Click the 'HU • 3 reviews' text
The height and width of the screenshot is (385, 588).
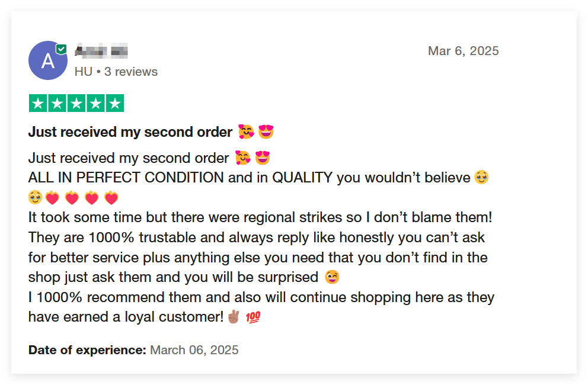[116, 72]
